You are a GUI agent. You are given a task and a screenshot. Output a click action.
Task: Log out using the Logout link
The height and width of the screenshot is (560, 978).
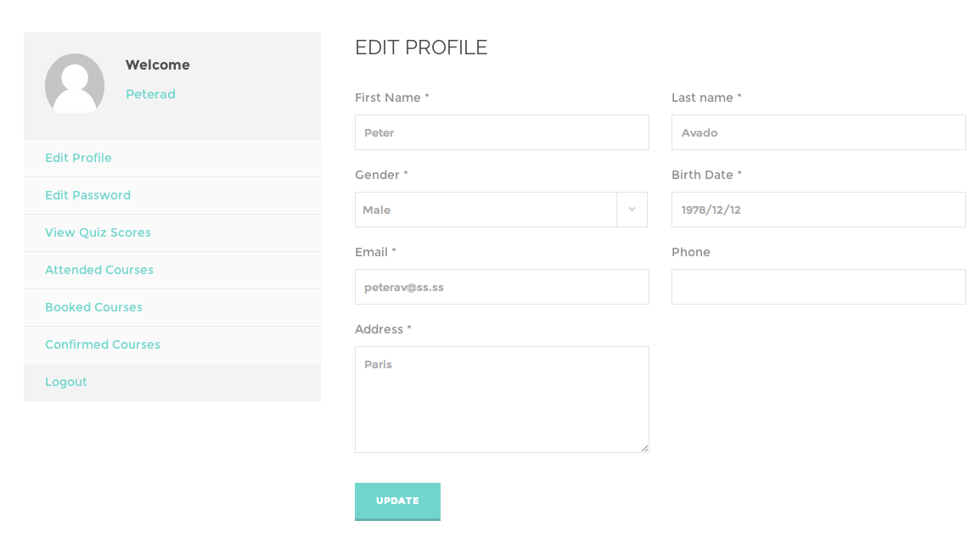pos(66,382)
